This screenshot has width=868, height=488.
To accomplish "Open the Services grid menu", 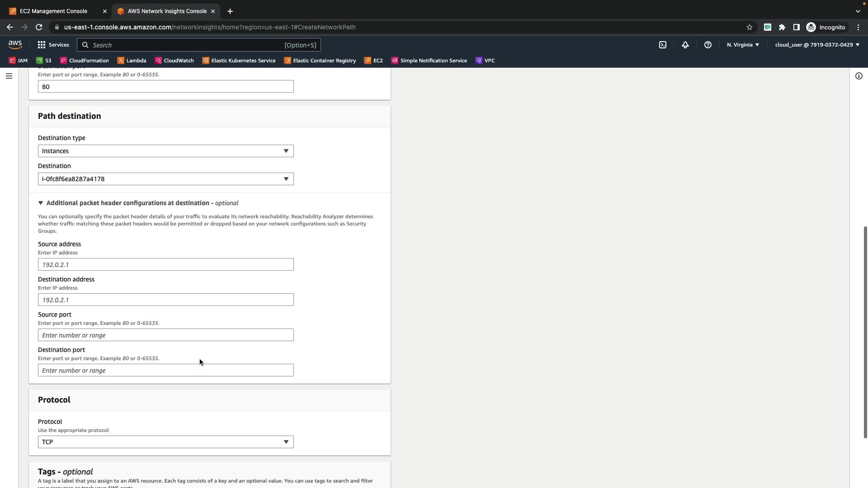I will pos(53,45).
